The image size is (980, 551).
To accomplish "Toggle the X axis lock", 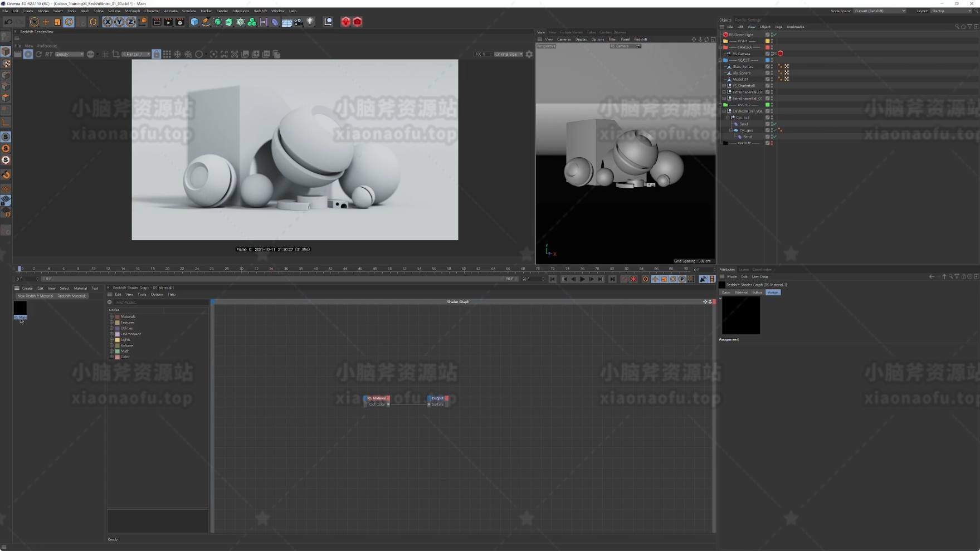I will pos(108,22).
